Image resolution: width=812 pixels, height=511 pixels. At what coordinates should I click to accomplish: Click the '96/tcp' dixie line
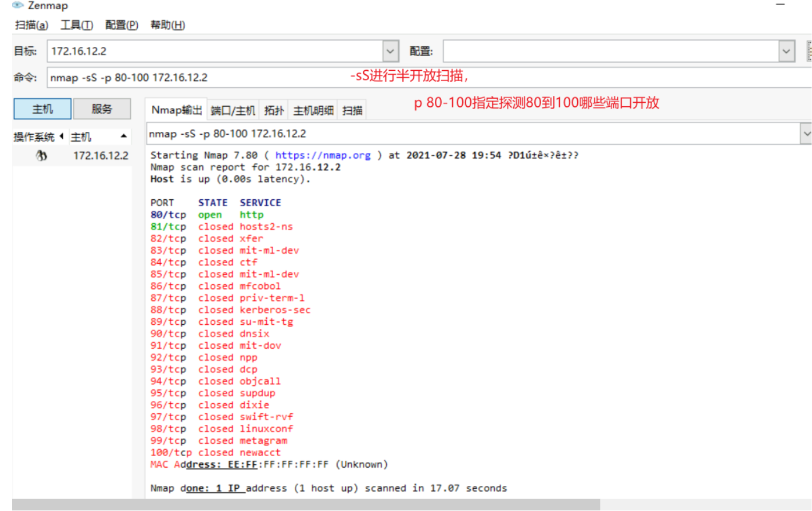[210, 405]
